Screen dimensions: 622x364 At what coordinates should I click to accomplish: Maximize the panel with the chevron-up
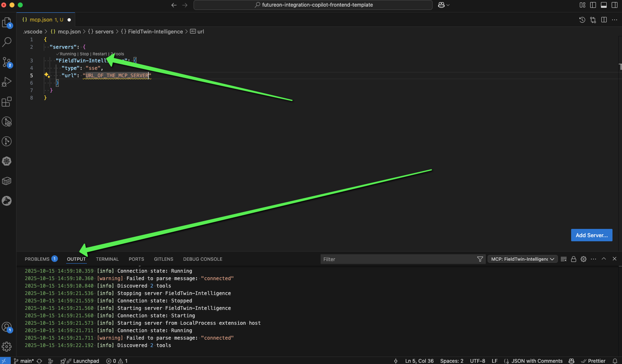[604, 259]
